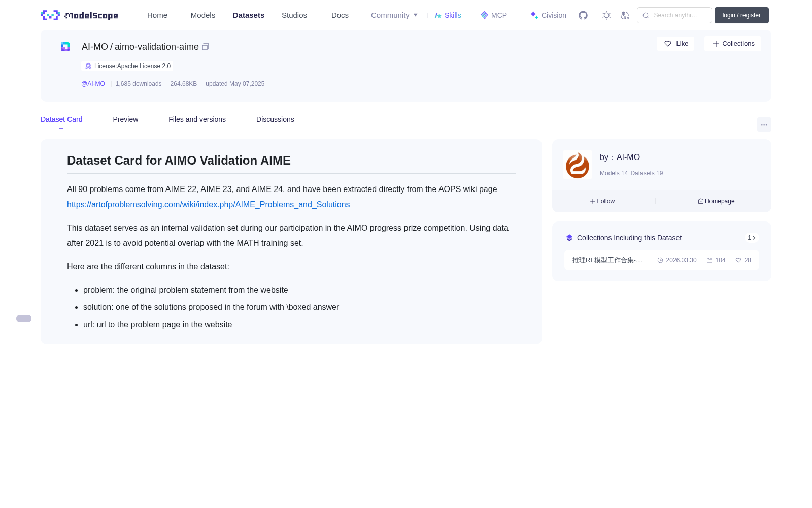Click the Collections stack icon
Viewport: 812px width, 508px height.
coord(569,238)
